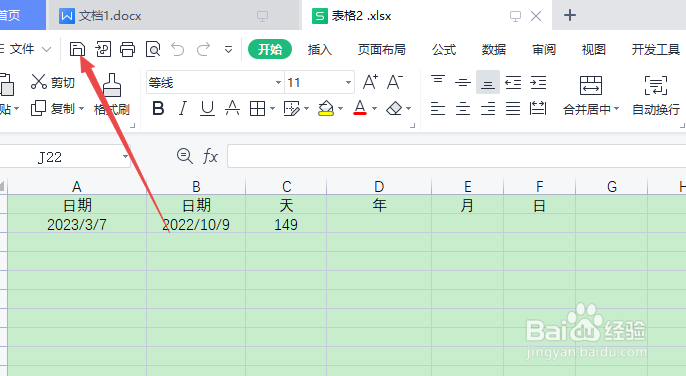This screenshot has height=376, width=686.
Task: Click the Save icon in quick toolbar
Action: (77, 49)
